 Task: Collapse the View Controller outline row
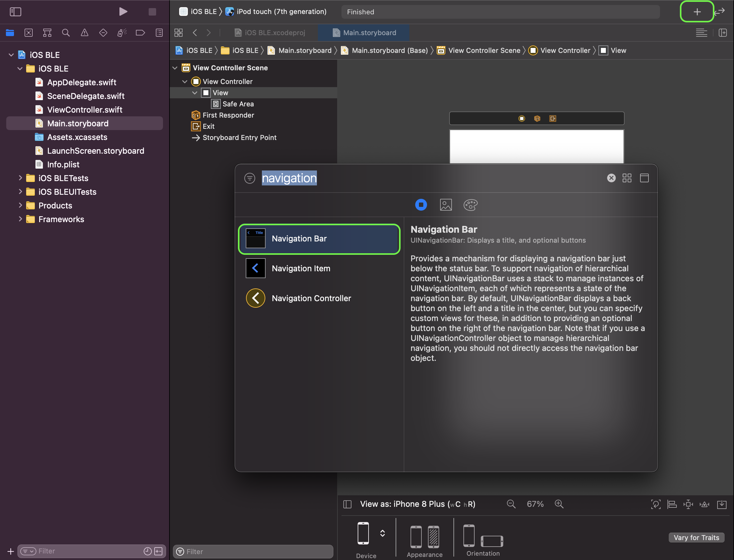click(185, 82)
